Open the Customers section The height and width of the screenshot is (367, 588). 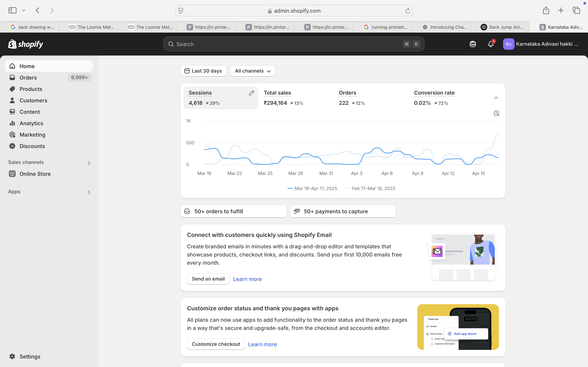[33, 100]
